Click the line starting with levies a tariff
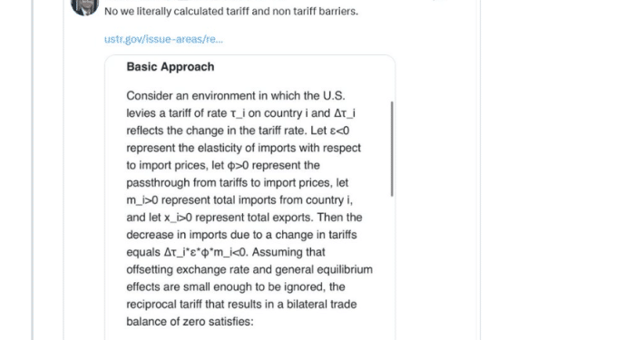Viewport: 644px width, 340px height. pyautogui.click(x=241, y=113)
